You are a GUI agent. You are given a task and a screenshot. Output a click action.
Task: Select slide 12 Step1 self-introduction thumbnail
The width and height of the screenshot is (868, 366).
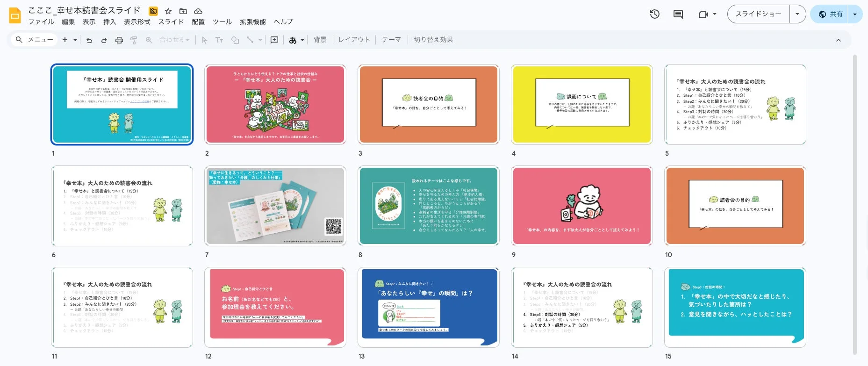[x=275, y=307]
